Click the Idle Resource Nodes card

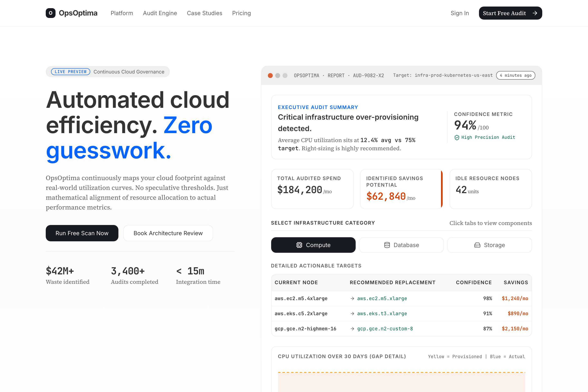click(x=490, y=189)
